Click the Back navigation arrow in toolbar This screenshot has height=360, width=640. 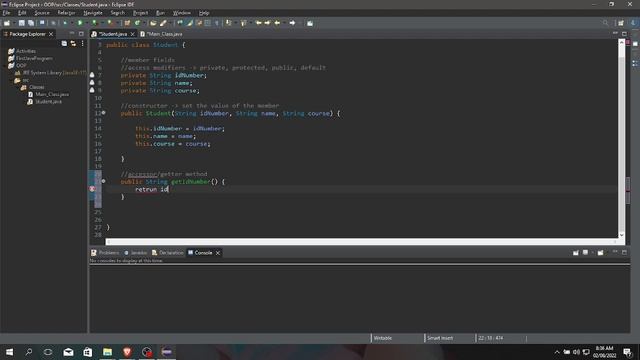tap(277, 23)
